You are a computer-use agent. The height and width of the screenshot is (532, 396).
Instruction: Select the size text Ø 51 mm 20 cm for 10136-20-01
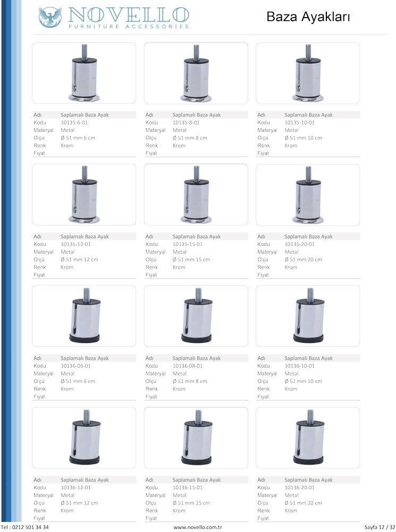pos(303,503)
